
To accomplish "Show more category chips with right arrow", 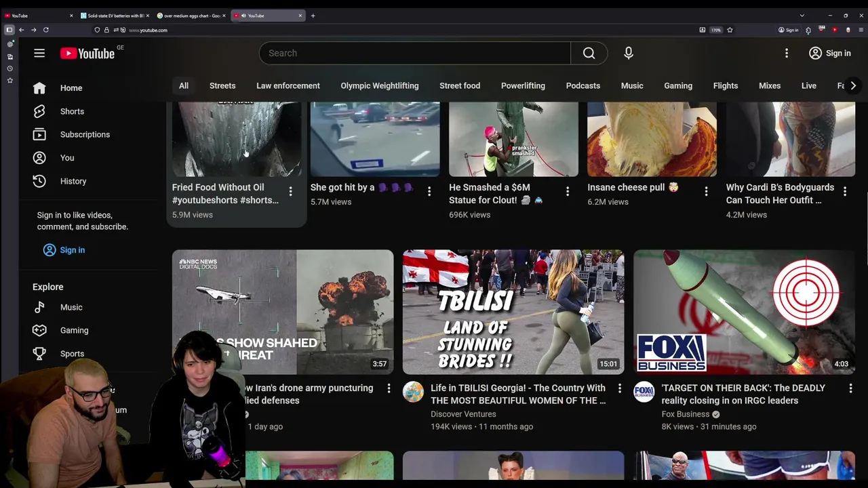I will (853, 85).
